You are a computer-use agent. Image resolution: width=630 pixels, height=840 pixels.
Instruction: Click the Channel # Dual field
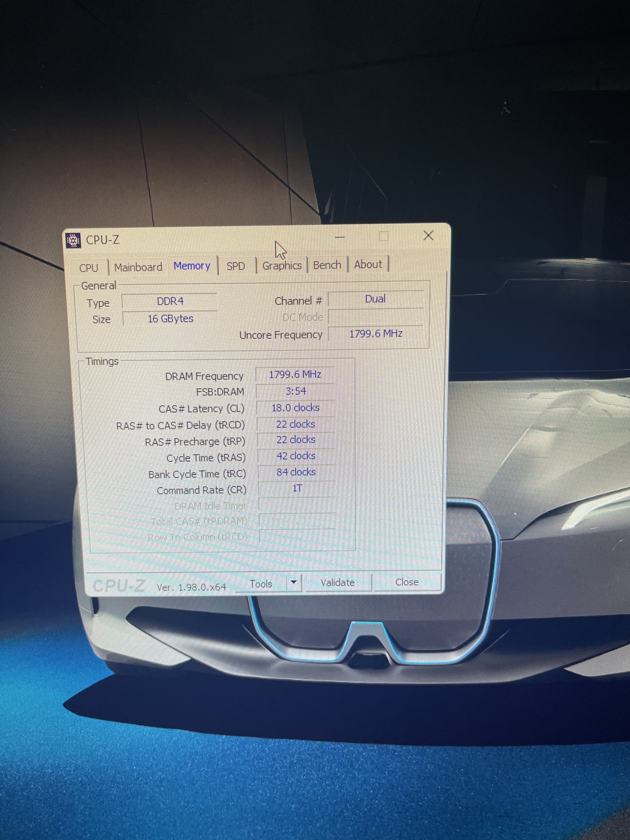375,299
